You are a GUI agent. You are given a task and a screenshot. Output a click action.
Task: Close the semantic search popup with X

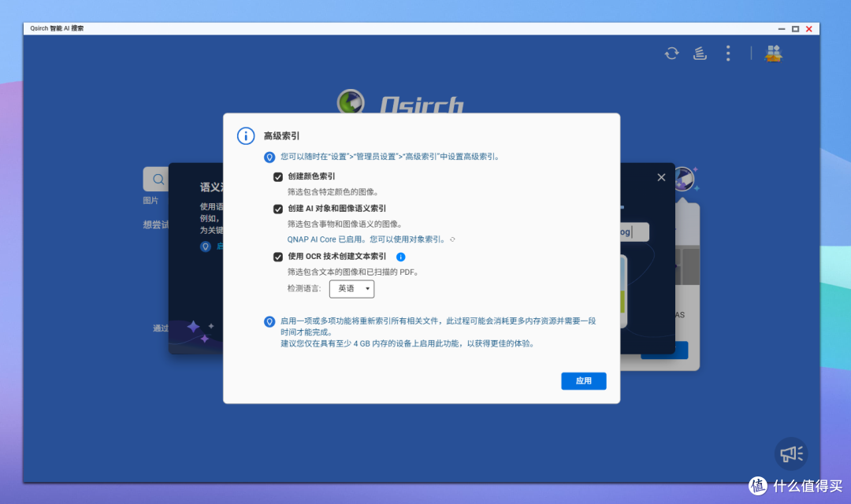[661, 177]
